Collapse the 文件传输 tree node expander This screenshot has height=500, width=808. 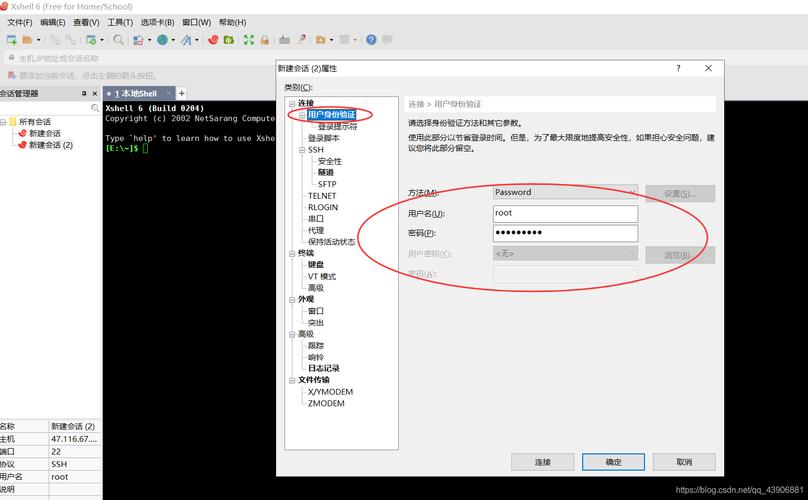(x=292, y=380)
